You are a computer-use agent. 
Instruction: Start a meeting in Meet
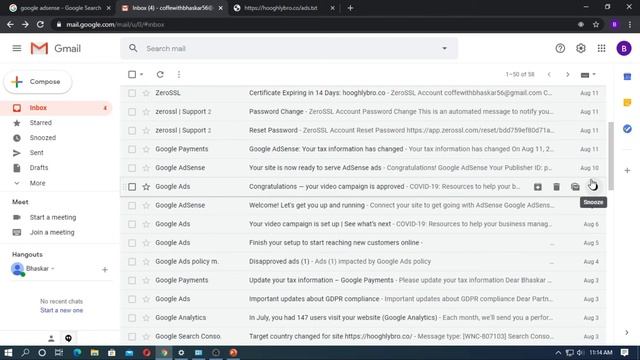click(x=53, y=218)
